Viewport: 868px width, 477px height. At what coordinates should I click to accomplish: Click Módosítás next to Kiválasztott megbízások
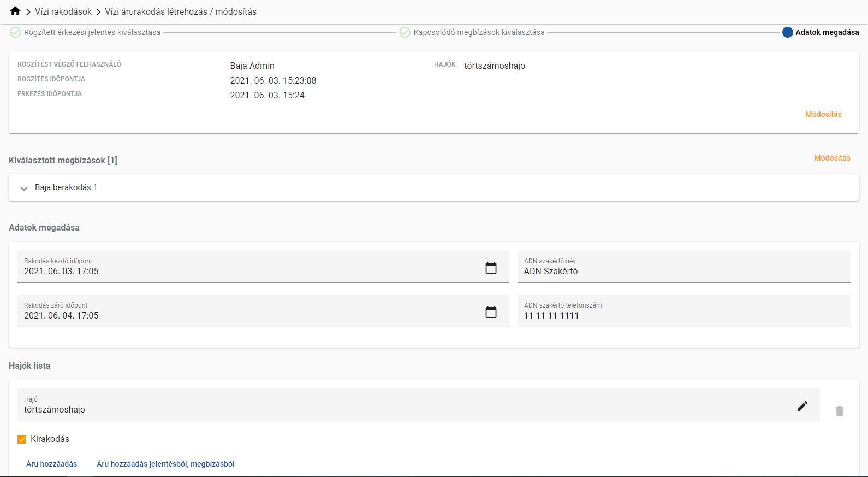[831, 158]
